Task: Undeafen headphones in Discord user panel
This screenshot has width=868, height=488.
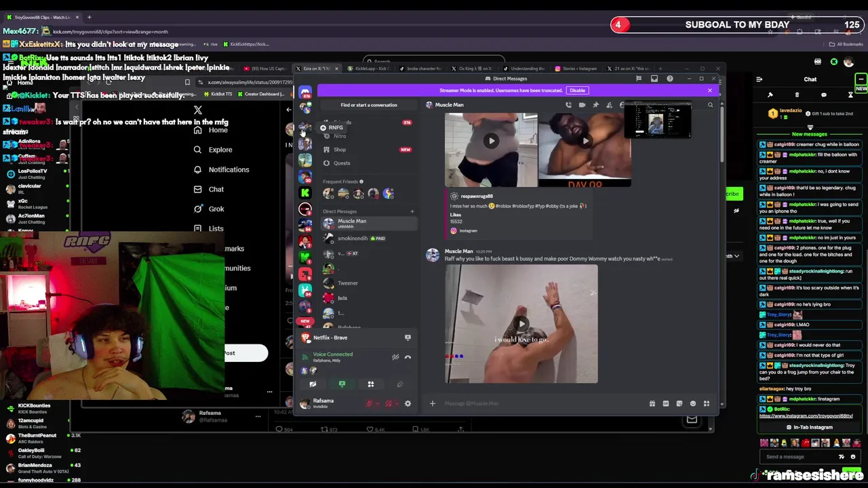Action: (x=389, y=404)
